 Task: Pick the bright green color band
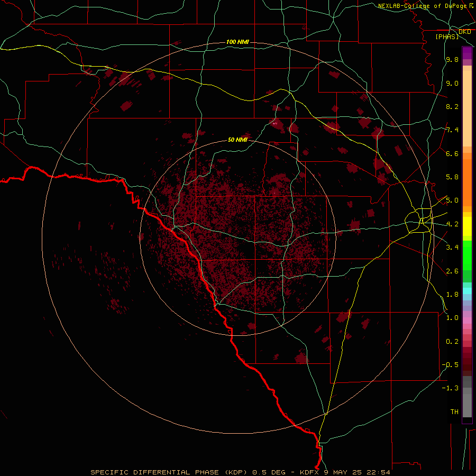(x=467, y=255)
